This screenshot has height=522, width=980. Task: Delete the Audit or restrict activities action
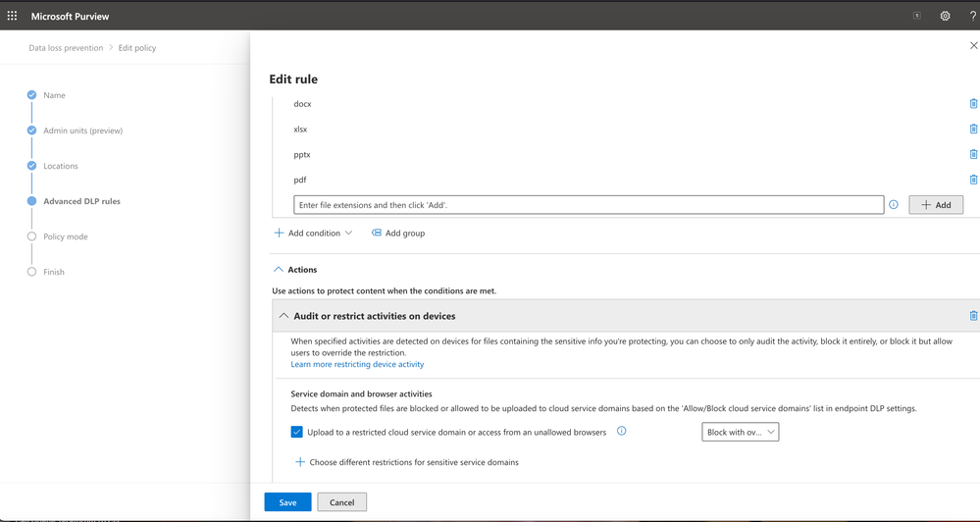click(x=973, y=316)
